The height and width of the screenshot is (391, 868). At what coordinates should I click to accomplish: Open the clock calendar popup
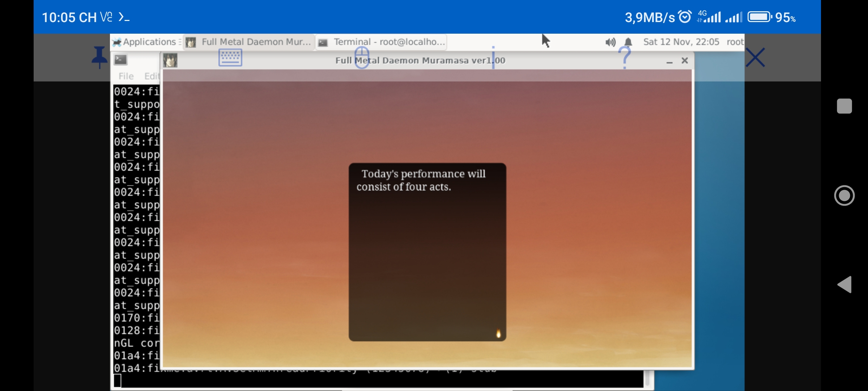(x=681, y=42)
